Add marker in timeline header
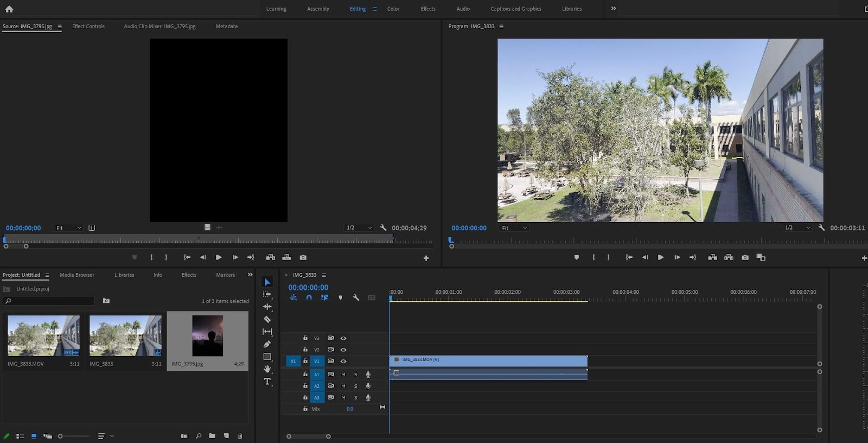 (x=340, y=298)
